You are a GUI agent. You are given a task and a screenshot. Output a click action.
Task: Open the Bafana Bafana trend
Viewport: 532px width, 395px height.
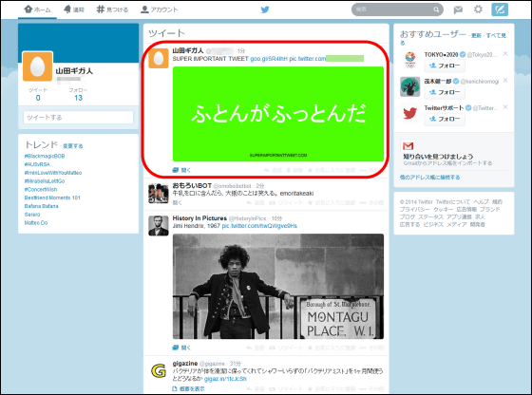pos(42,206)
